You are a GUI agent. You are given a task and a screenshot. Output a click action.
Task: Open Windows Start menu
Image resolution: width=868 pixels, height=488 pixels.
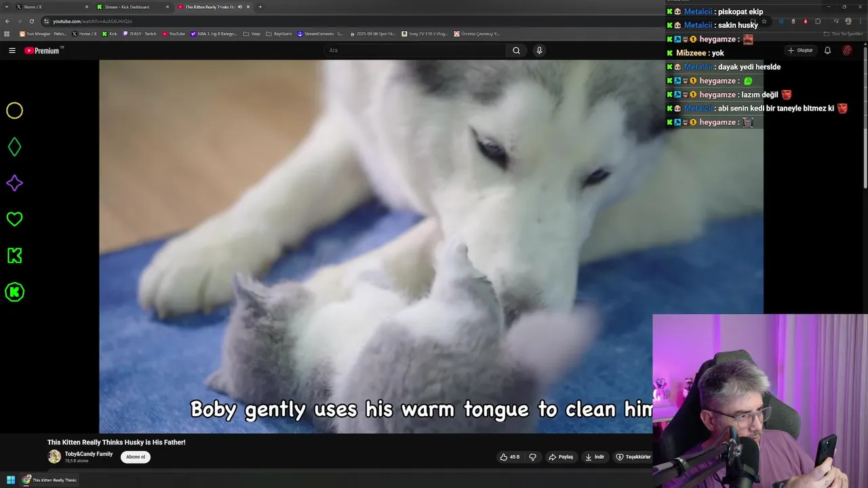pos(11,480)
